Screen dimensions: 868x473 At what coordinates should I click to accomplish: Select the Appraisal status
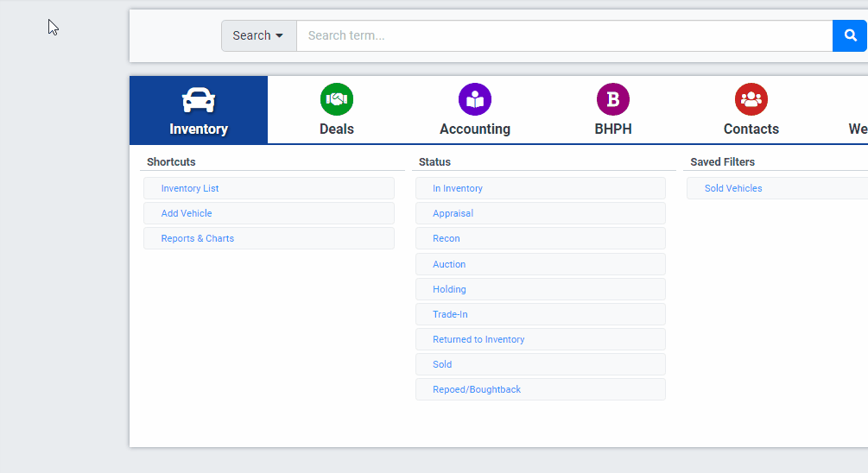[x=453, y=213]
